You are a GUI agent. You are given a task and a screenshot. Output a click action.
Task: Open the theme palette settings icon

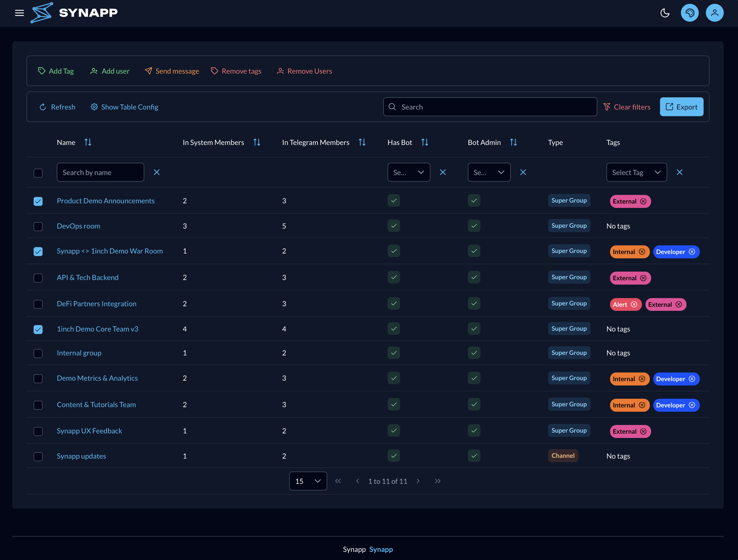coord(690,13)
